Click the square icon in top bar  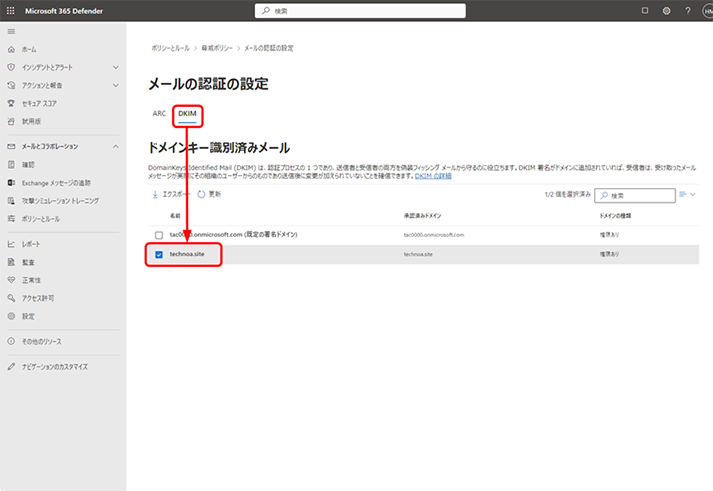645,10
